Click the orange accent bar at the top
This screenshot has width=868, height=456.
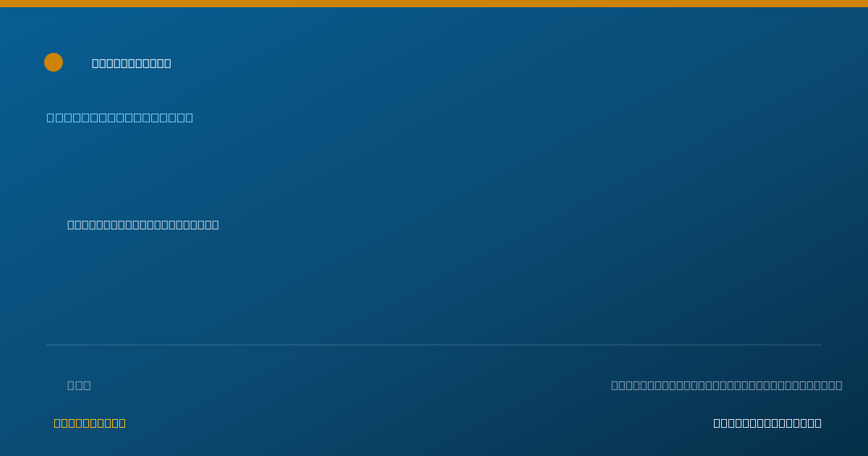click(434, 4)
